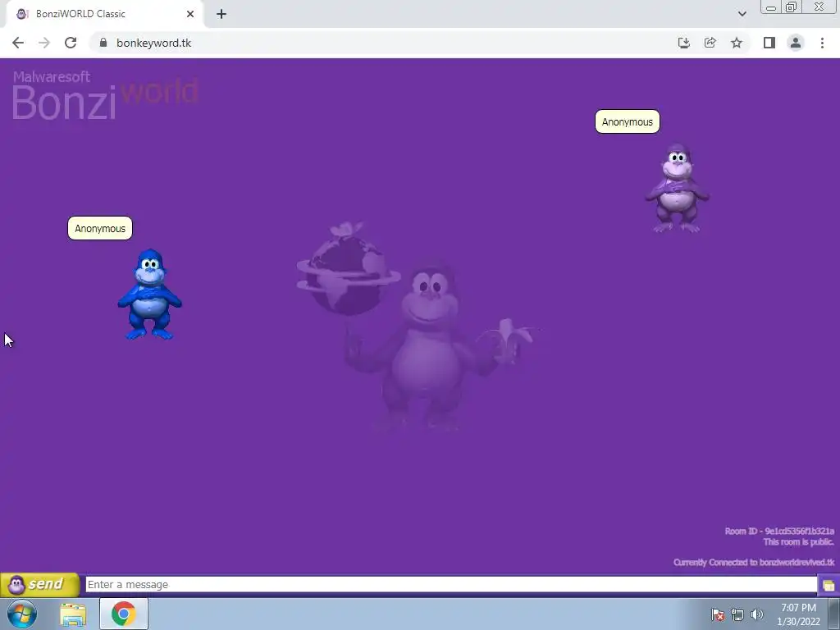Open the volume speaker tray icon
The height and width of the screenshot is (630, 840).
756,614
